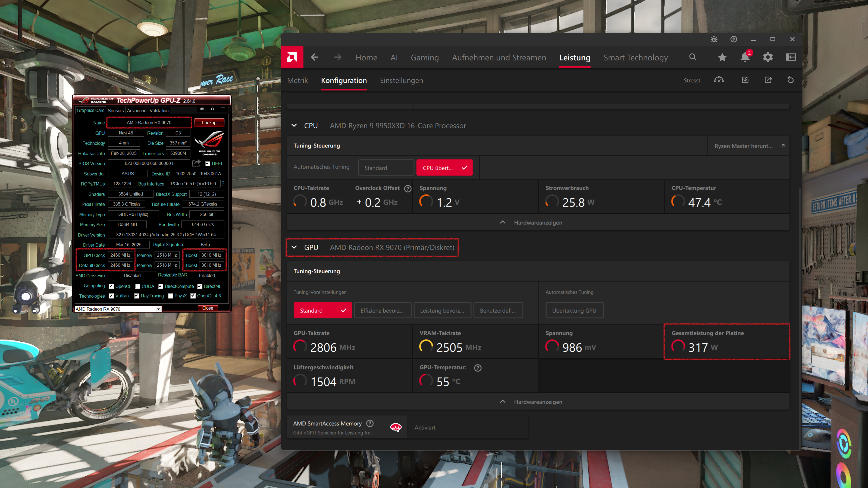Click the bug report icon in Adrenalin titlebar
Viewport: 868px width, 488px height.
[714, 39]
